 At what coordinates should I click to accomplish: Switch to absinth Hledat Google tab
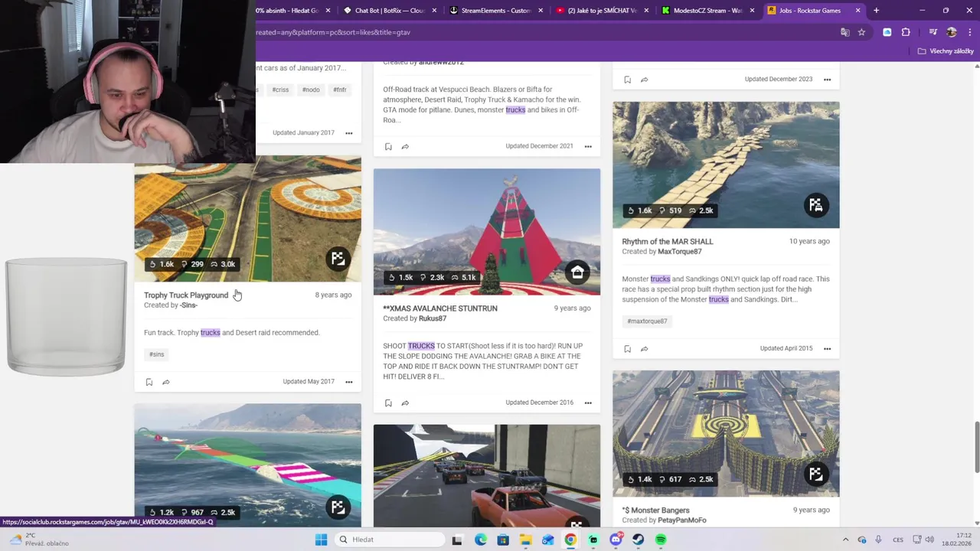tap(287, 11)
